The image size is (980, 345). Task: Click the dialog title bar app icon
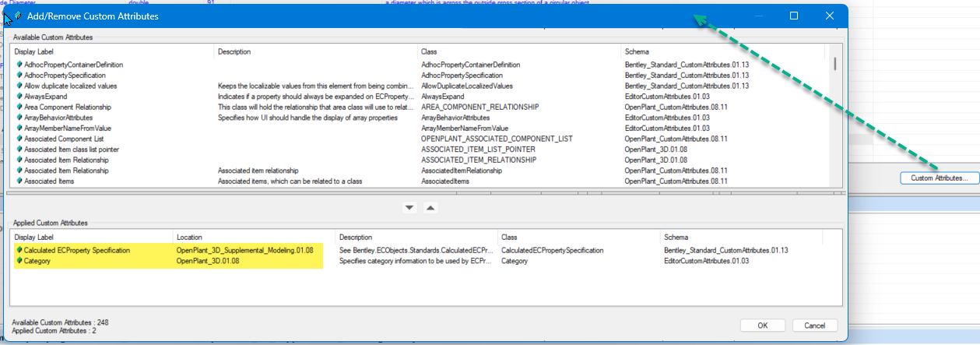tap(18, 16)
